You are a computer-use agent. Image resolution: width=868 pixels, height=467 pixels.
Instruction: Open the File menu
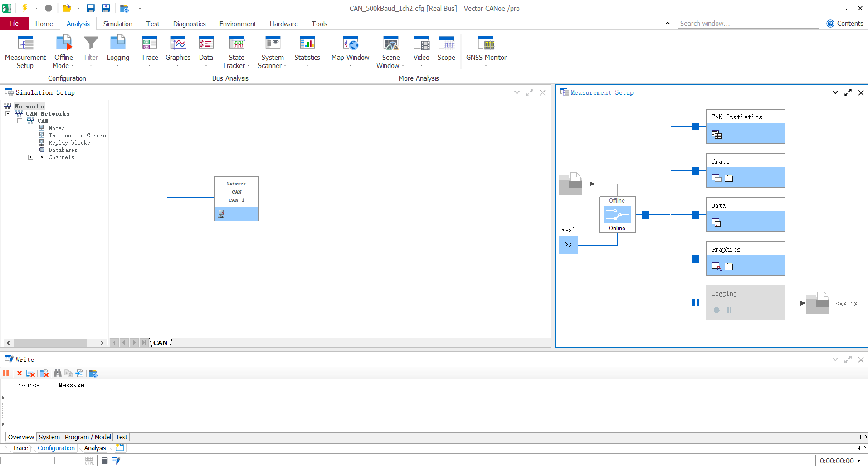[14, 24]
